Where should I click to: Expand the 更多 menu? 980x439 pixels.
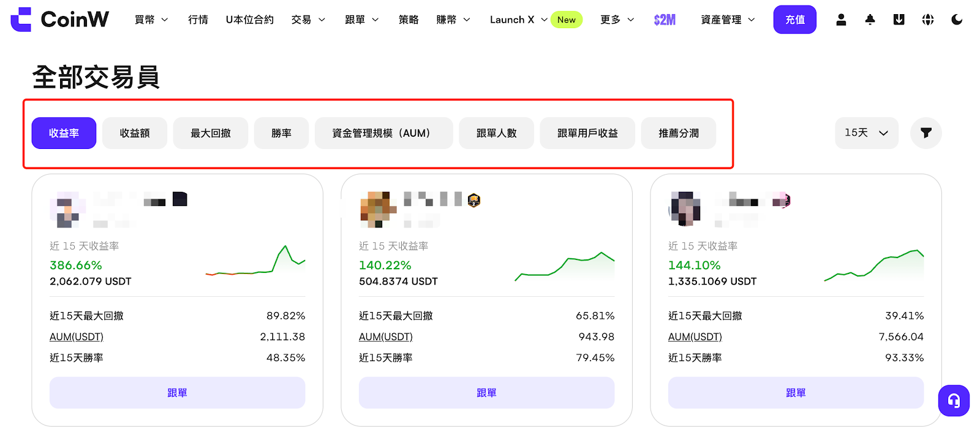click(617, 20)
